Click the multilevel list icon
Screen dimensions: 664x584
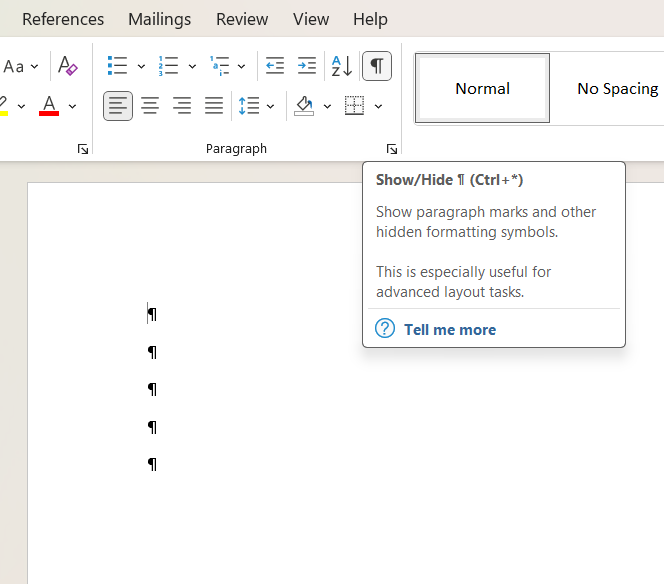(219, 66)
